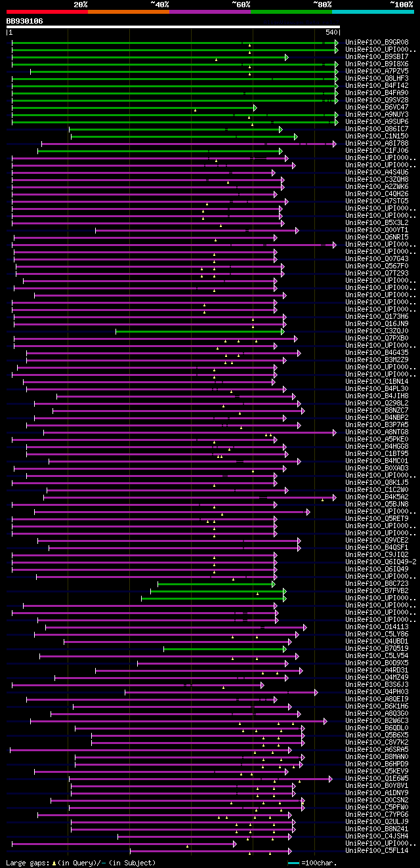This screenshot has height=868, width=420.
Task: Select the UniRef100_B4K5A2 label
Action: [377, 497]
